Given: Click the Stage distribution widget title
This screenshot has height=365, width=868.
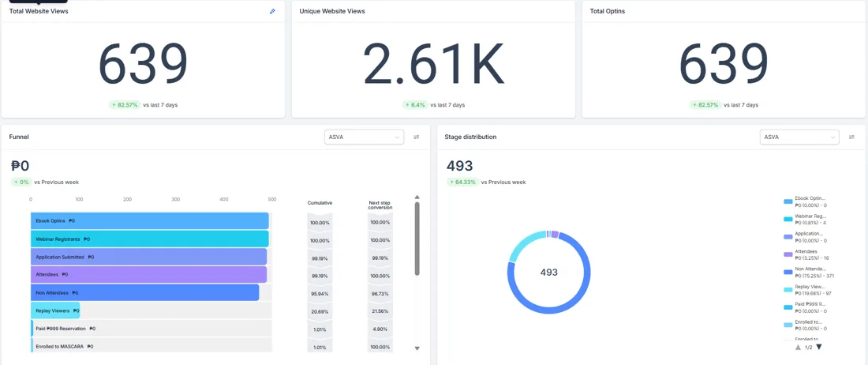Looking at the screenshot, I should [470, 137].
